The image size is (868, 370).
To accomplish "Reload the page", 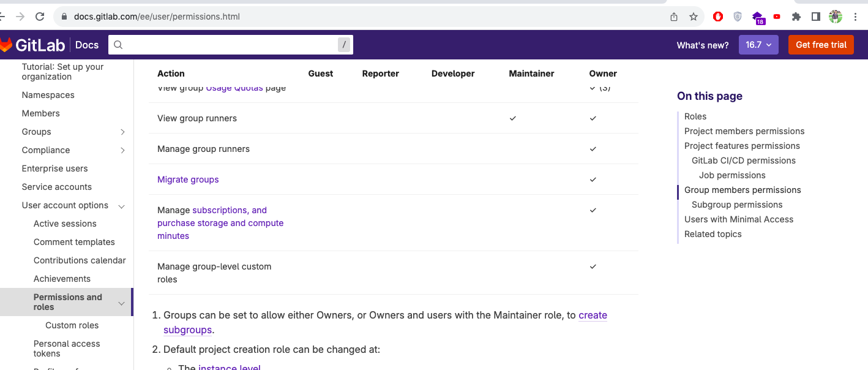I will (40, 17).
